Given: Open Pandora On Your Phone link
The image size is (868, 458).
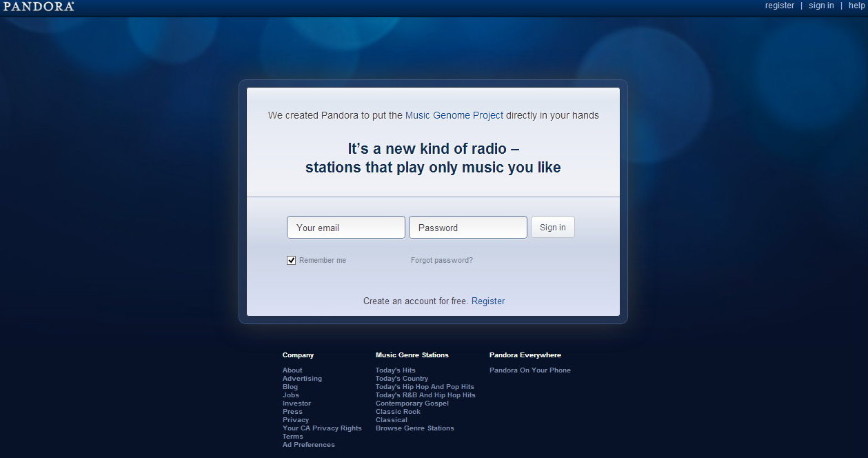Looking at the screenshot, I should point(530,370).
